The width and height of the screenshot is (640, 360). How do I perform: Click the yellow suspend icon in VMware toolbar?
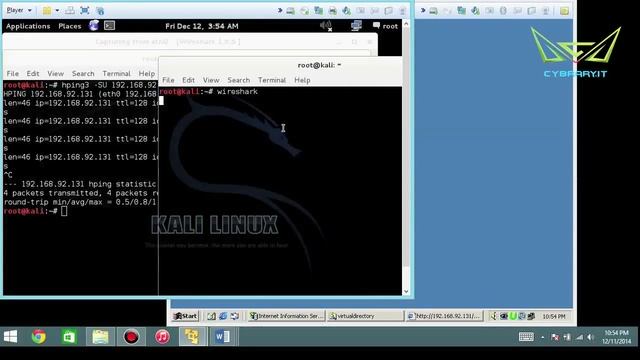(x=47, y=11)
